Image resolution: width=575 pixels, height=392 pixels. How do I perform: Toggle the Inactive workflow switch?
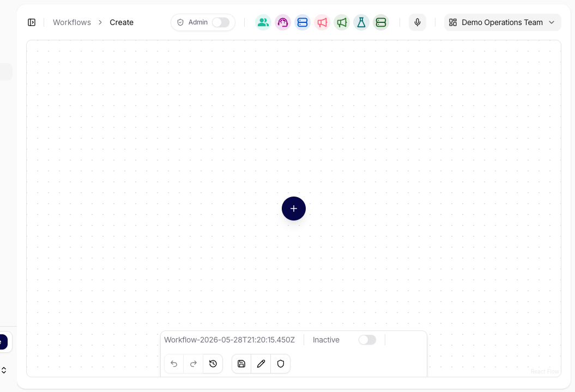click(367, 340)
